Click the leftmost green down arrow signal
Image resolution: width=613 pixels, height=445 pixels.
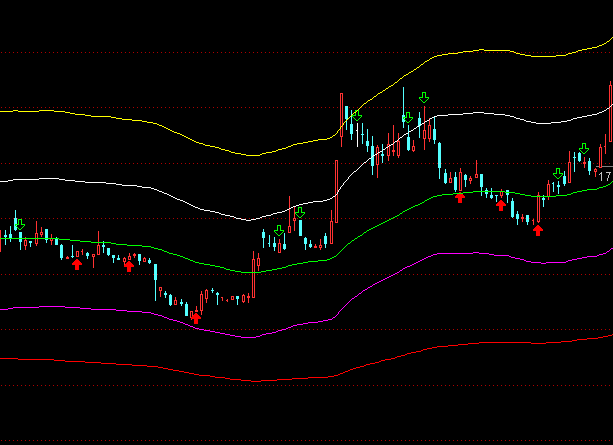[x=18, y=224]
